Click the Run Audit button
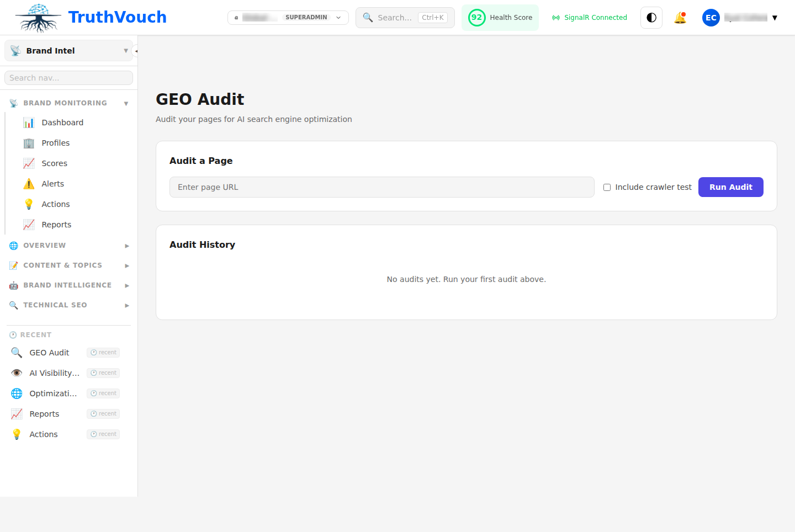Screen dimensions: 795x532 (x=730, y=187)
